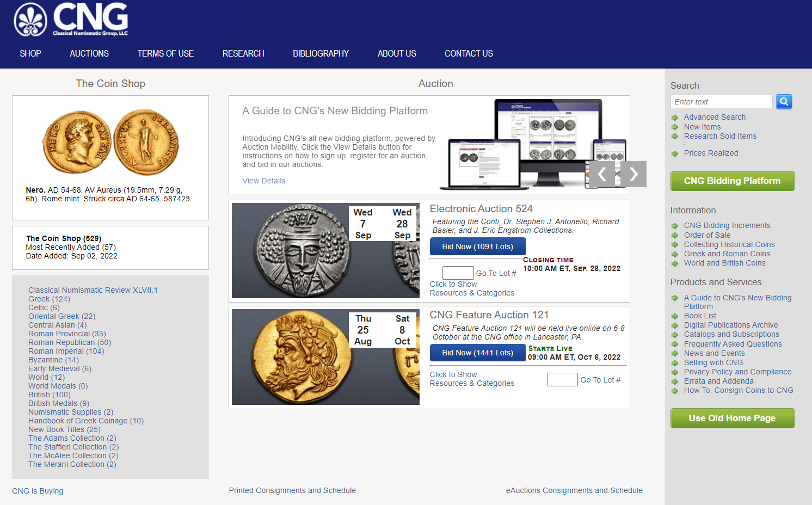Select Handbook of Greek Coinage (10)

pos(86,421)
